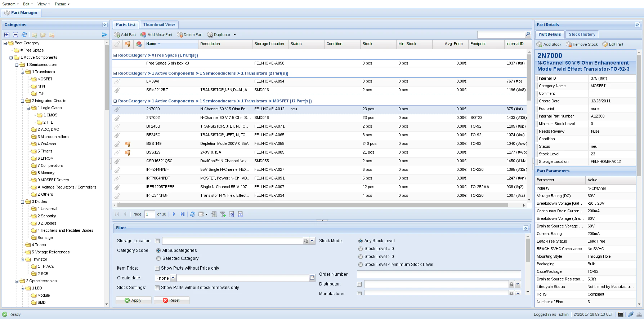This screenshot has height=319, width=644.
Task: Click the next page arrow in pager
Action: click(174, 214)
